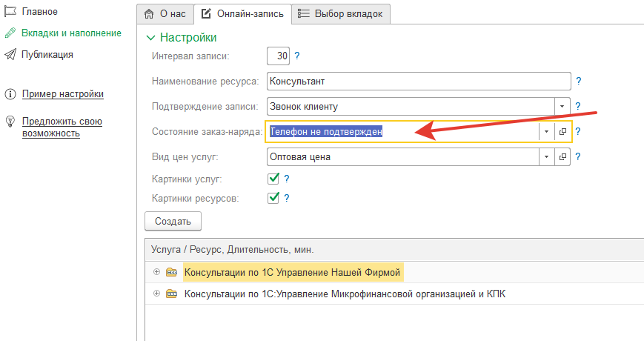The height and width of the screenshot is (341, 644).
Task: Click the Настройки section heading
Action: [x=188, y=37]
